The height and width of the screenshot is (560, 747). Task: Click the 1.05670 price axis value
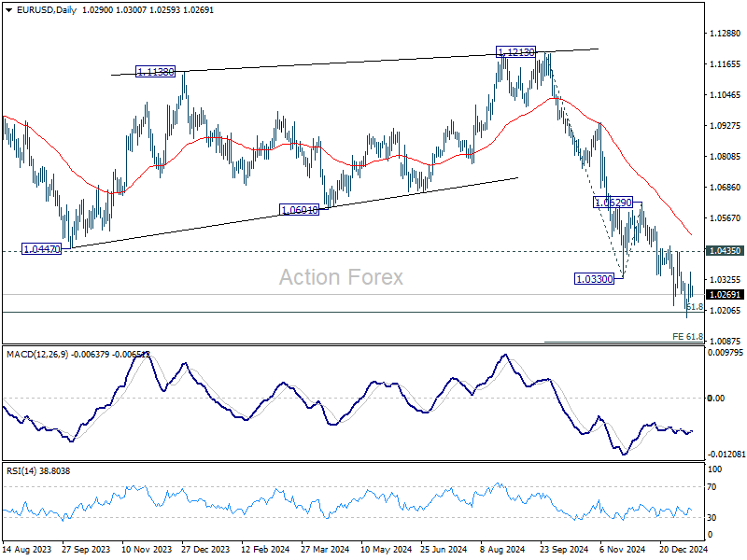pos(726,218)
